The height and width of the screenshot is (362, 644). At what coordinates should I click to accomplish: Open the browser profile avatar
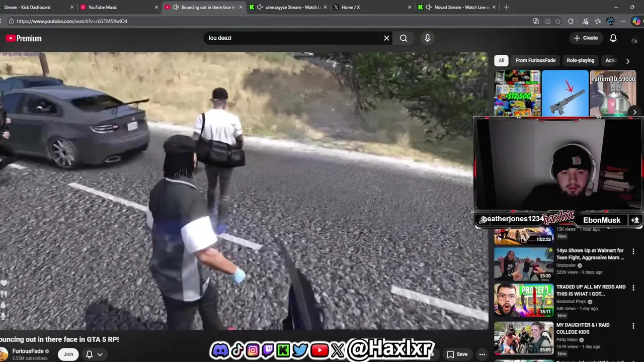610,21
